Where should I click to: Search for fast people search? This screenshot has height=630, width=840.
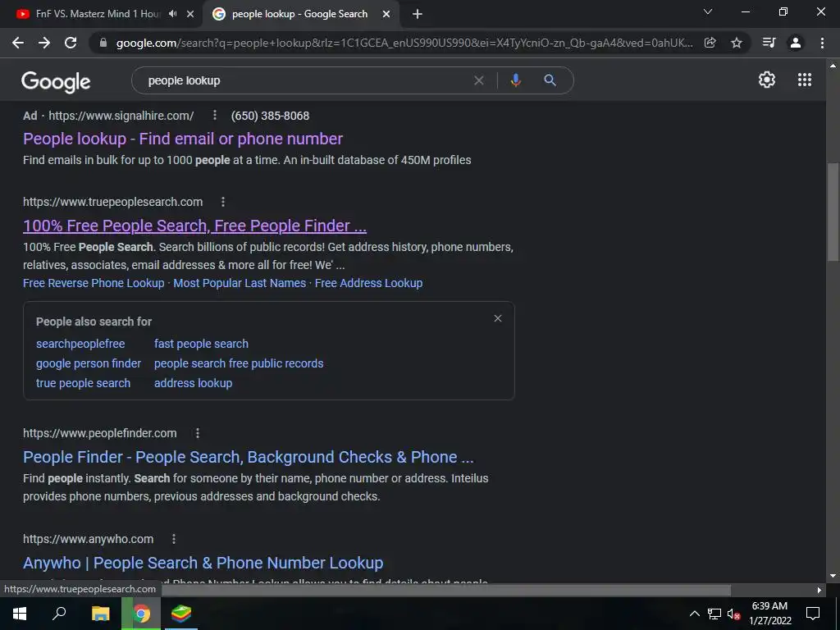pyautogui.click(x=202, y=344)
